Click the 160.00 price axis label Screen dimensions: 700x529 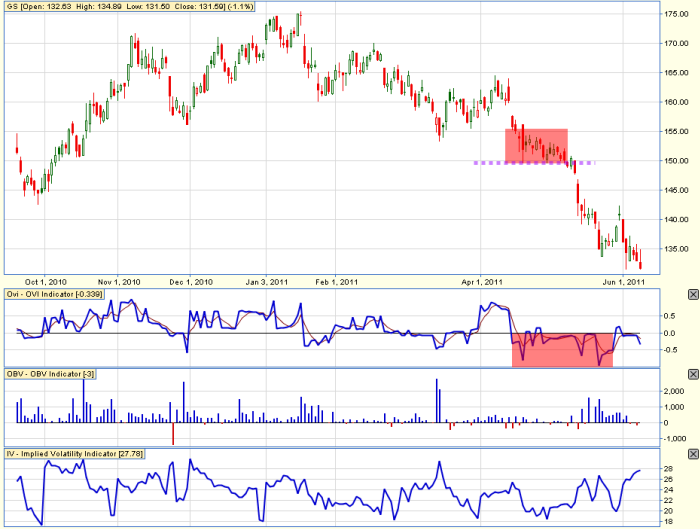click(676, 102)
